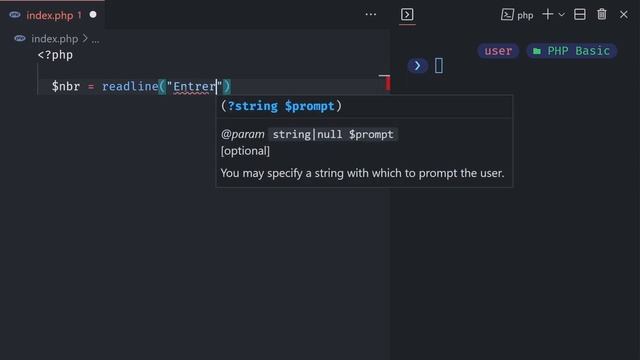Viewport: 640px width, 360px height.
Task: Open the new terminal launch profile dropdown
Action: (562, 15)
